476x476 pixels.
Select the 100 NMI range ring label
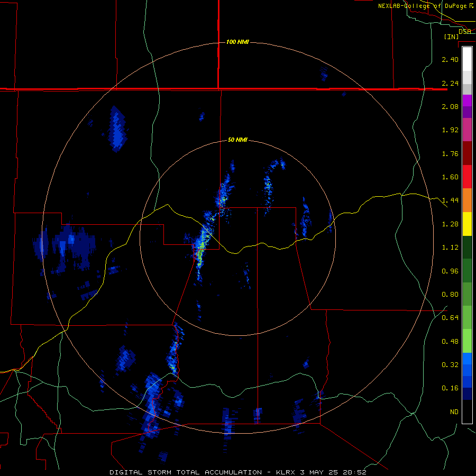click(x=237, y=42)
